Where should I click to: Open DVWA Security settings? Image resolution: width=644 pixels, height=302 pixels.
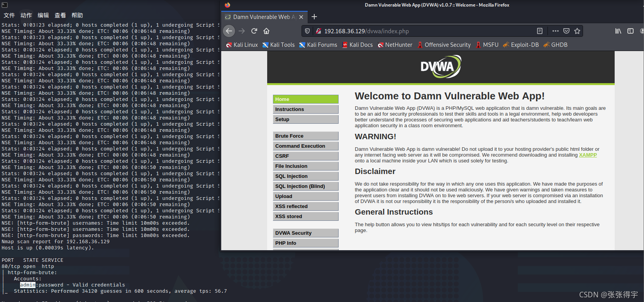point(306,233)
